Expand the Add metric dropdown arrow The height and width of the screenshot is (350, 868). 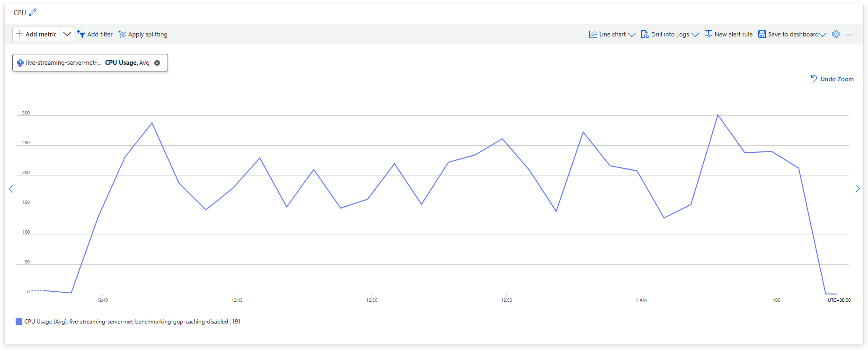[x=67, y=34]
